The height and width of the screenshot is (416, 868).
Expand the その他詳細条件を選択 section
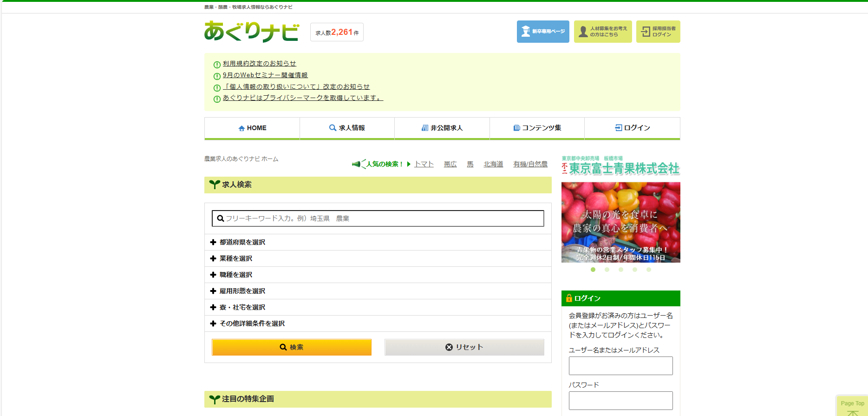point(213,324)
